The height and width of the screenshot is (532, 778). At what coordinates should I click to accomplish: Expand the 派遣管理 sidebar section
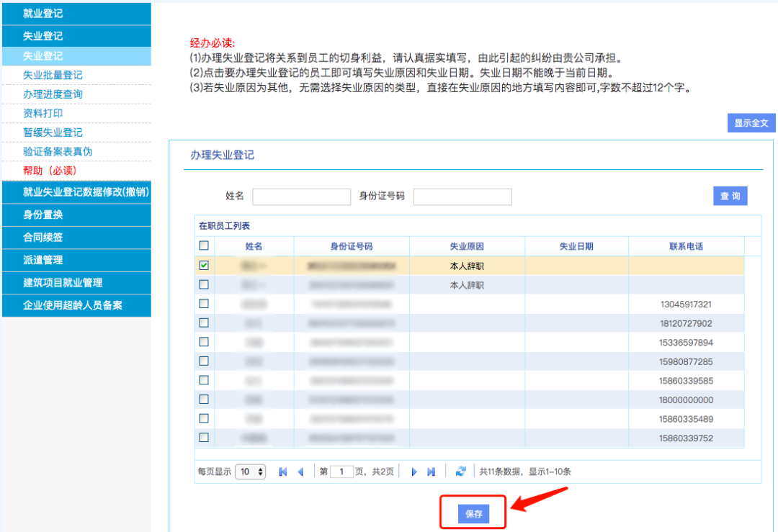(x=76, y=260)
